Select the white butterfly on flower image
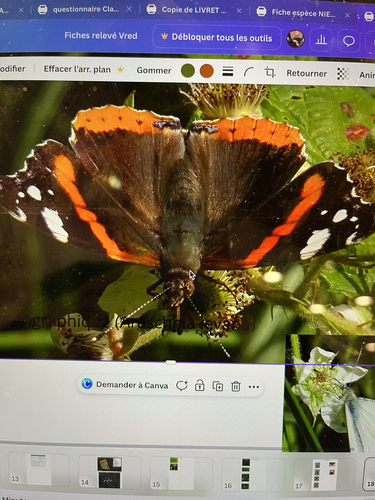 329,393
